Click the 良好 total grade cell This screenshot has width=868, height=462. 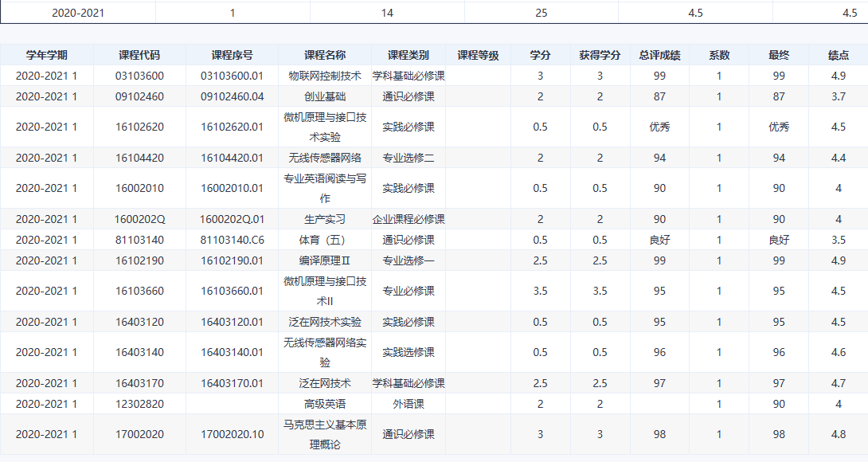coord(660,240)
